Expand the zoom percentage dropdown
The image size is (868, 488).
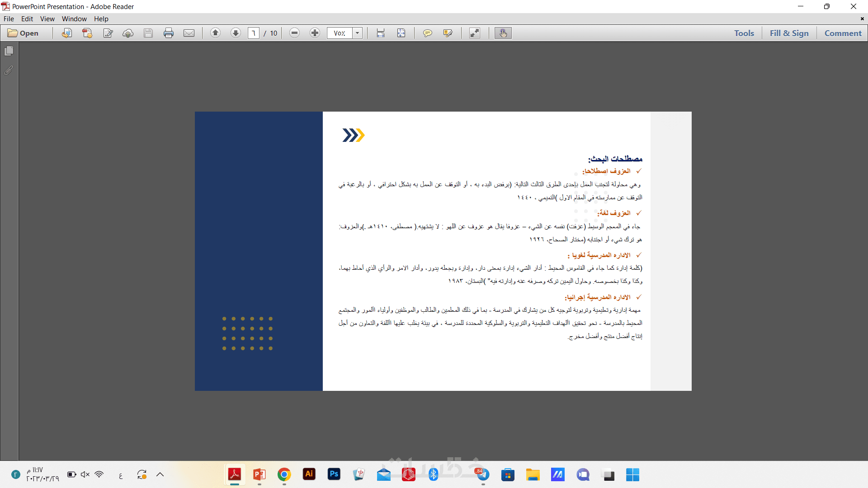click(x=358, y=33)
